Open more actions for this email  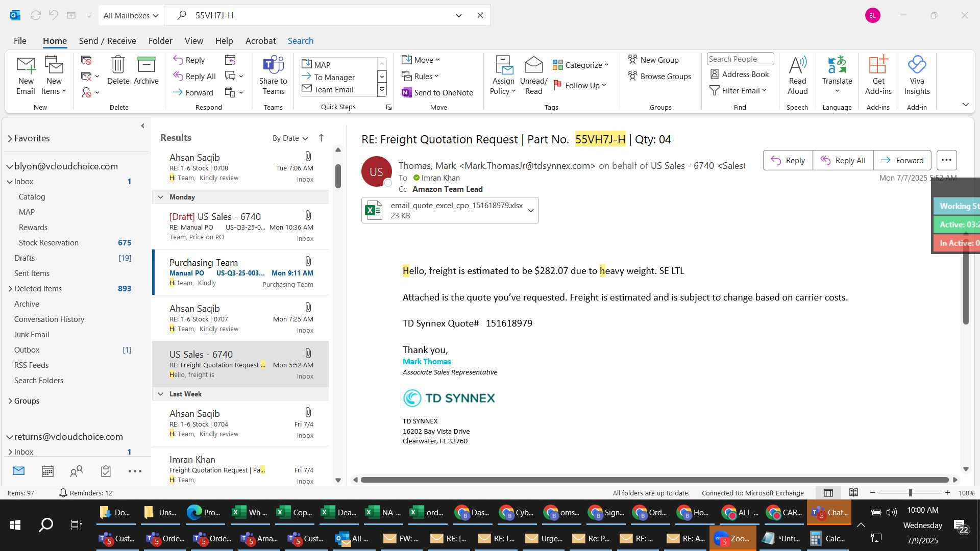coord(946,160)
